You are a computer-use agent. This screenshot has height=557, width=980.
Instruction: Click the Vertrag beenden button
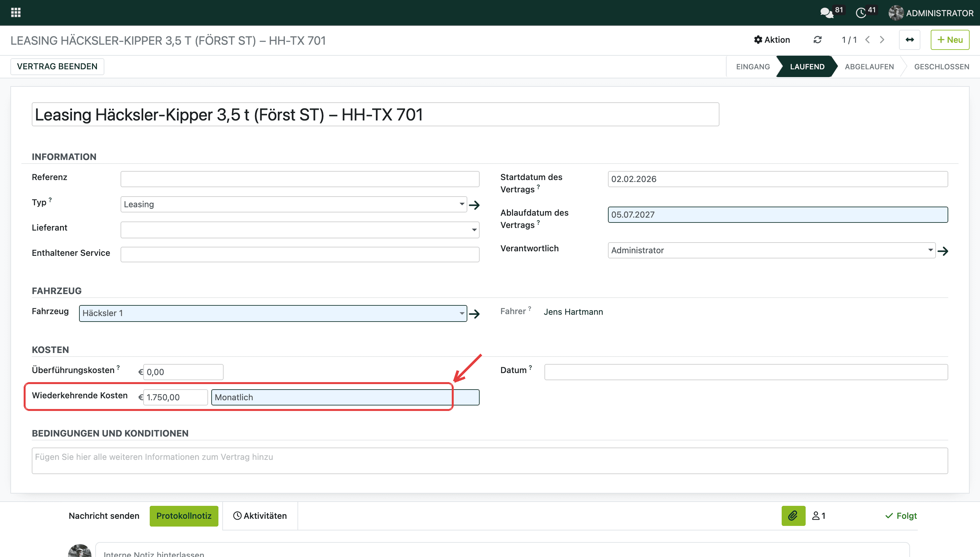pos(57,67)
